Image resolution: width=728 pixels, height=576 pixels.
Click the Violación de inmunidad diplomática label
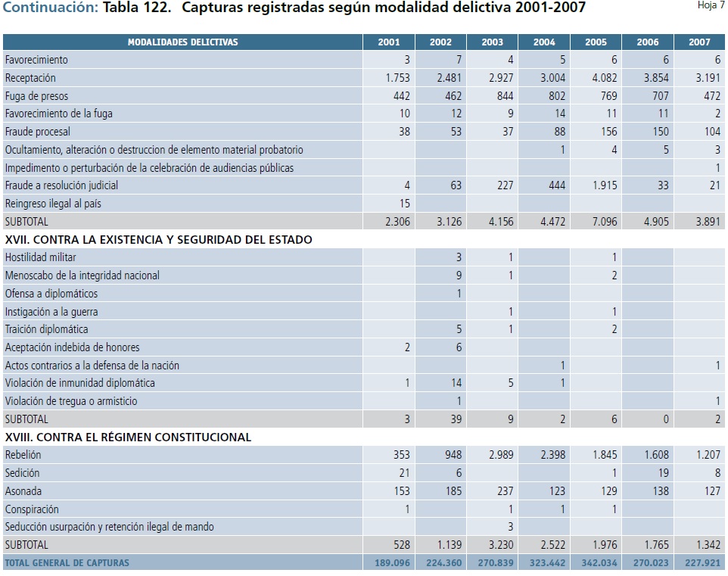pyautogui.click(x=79, y=383)
